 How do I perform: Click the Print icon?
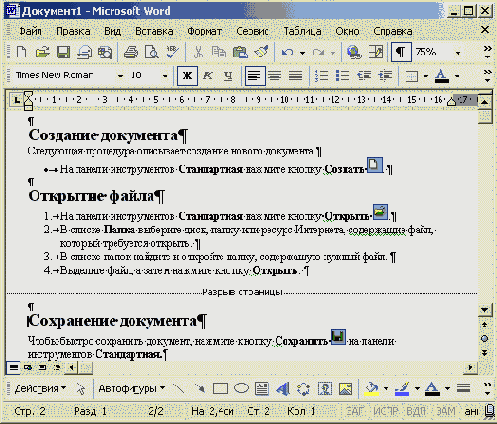131,52
